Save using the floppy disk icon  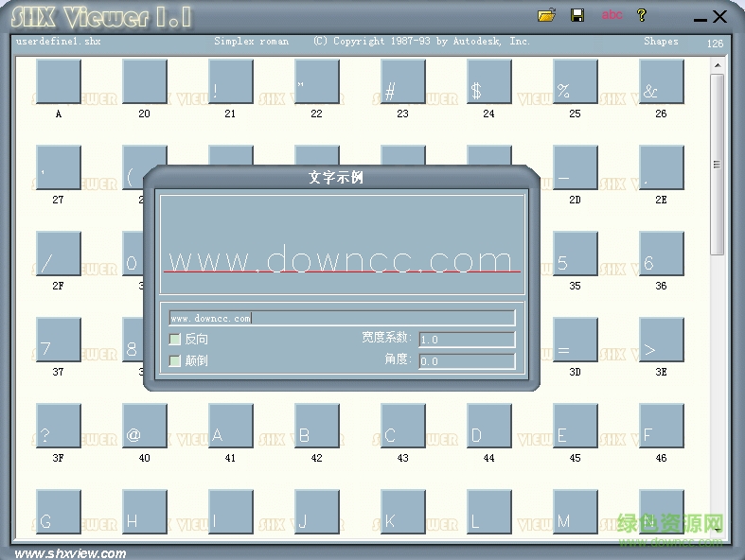(577, 15)
